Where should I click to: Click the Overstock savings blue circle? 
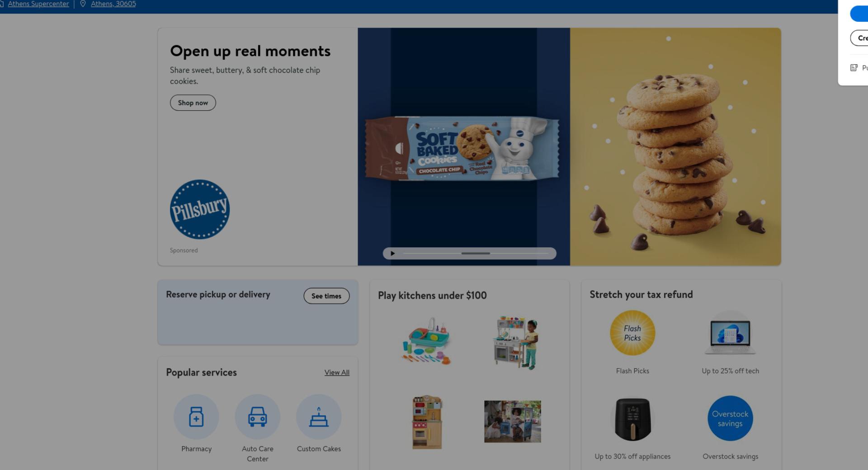[730, 418]
